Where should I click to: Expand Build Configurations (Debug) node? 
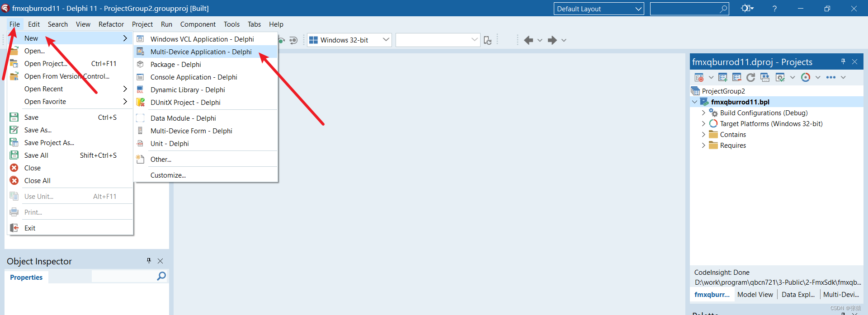703,113
